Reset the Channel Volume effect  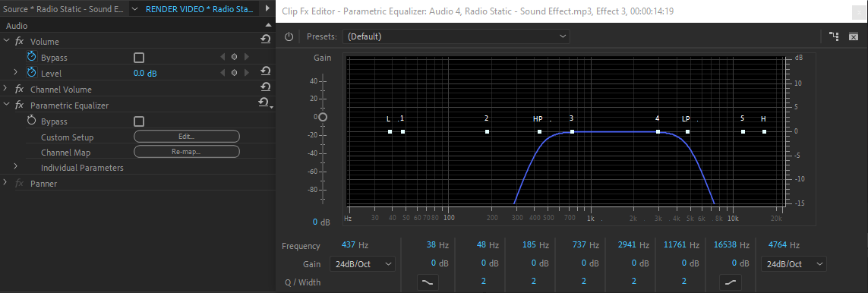coord(266,87)
